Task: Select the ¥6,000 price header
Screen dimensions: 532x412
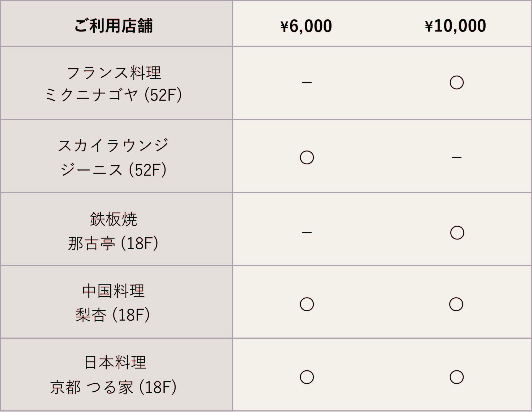Action: point(306,26)
